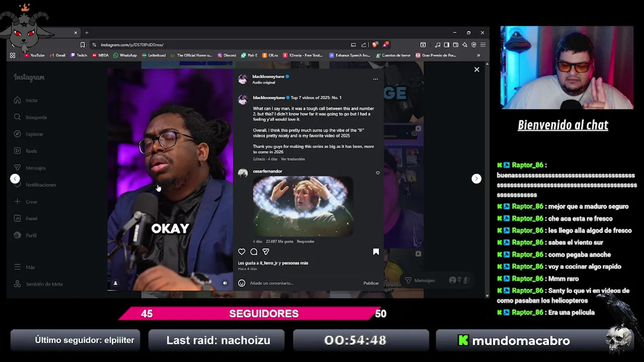Open the Letterboxd bookmark
The width and height of the screenshot is (644, 362).
tap(154, 55)
